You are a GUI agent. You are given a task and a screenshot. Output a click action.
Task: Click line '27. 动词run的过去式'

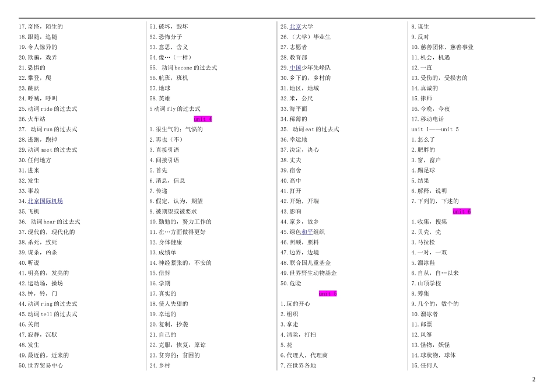[48, 129]
